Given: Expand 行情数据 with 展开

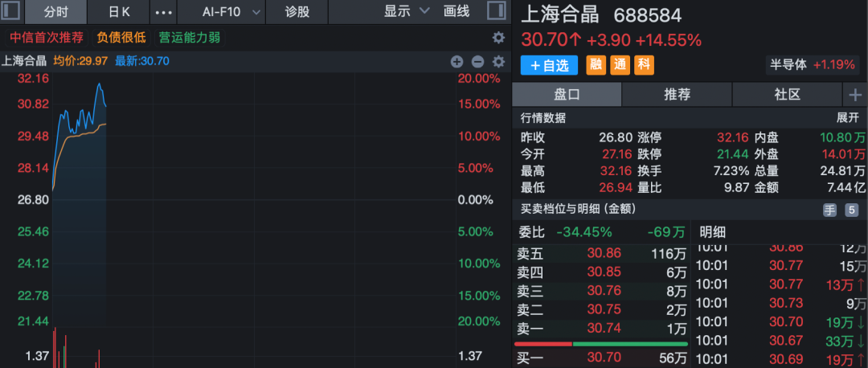Looking at the screenshot, I should [x=848, y=118].
